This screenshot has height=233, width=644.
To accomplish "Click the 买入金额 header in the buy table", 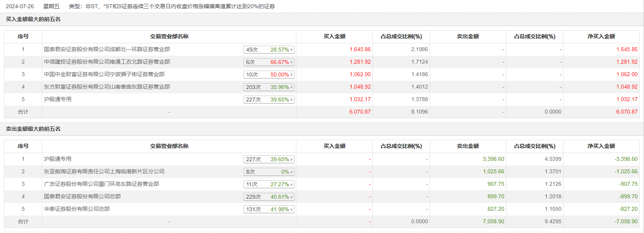I will [x=334, y=36].
